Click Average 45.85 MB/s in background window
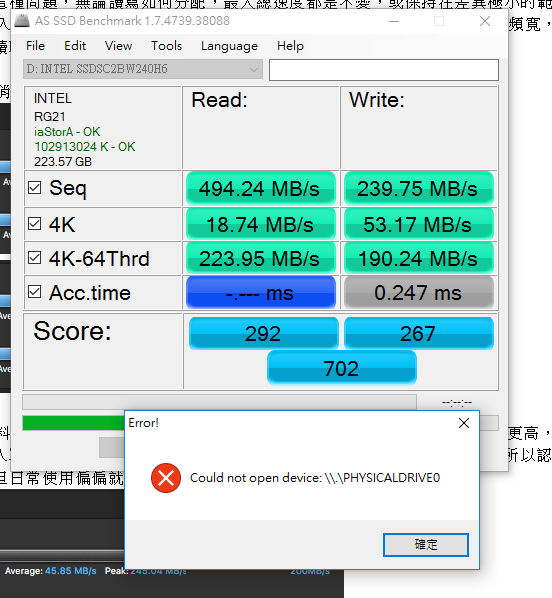The width and height of the screenshot is (552, 598). 50,571
